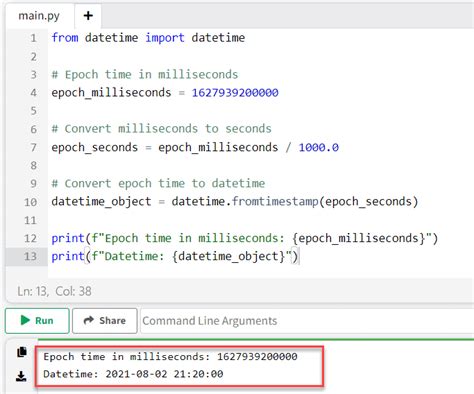Focus the Command Line Arguments field
Image resolution: width=474 pixels, height=394 pixels.
click(307, 321)
